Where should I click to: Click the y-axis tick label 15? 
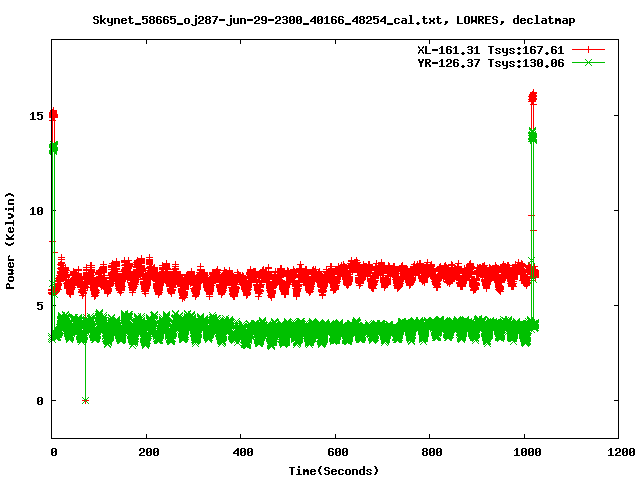click(36, 116)
